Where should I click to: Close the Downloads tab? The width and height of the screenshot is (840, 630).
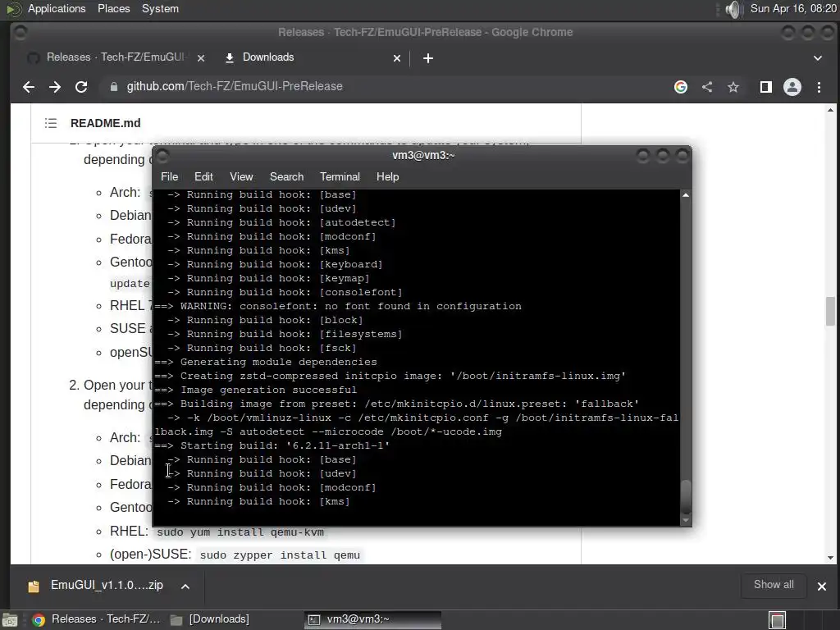coord(397,58)
